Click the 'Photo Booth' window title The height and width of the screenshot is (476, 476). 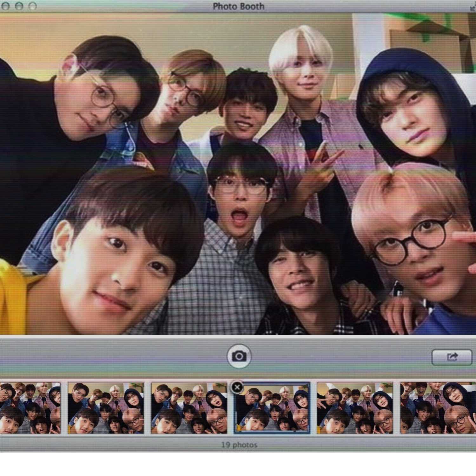pos(238,6)
